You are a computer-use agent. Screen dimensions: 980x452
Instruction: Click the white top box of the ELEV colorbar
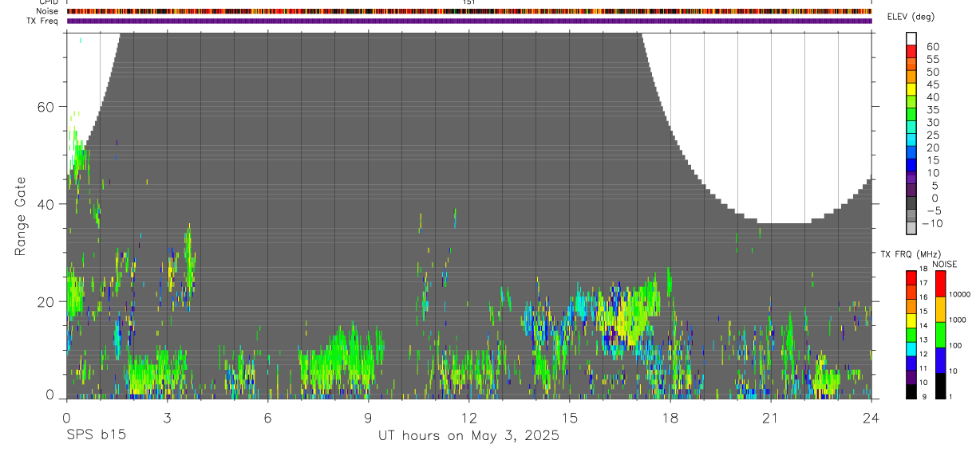[911, 39]
